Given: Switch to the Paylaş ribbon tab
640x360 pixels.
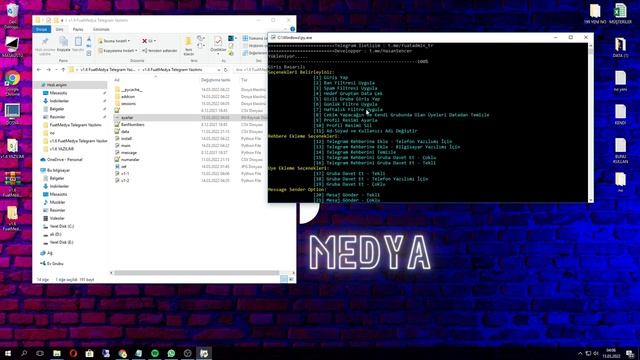Looking at the screenshot, I should [x=78, y=29].
